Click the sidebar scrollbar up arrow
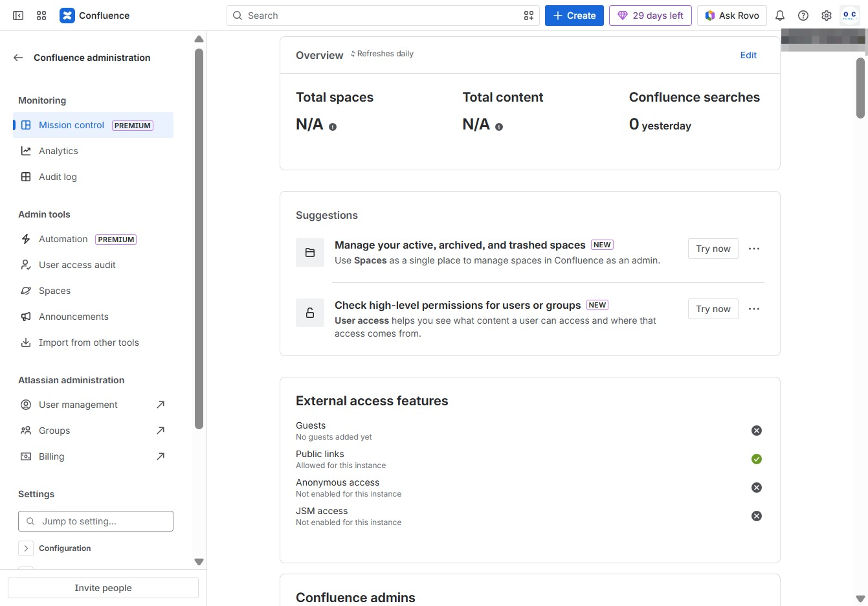The height and width of the screenshot is (606, 868). pyautogui.click(x=199, y=39)
